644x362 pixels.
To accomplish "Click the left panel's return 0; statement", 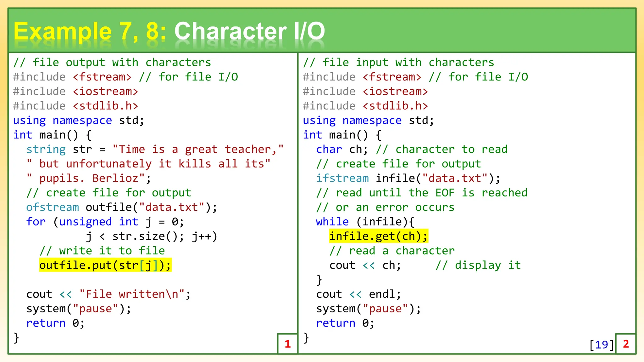I will [55, 323].
